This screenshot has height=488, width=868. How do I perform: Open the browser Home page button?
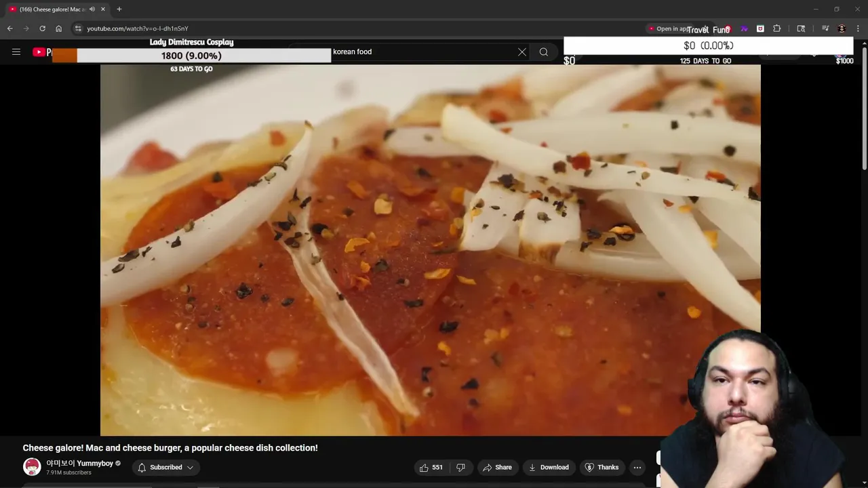[x=58, y=28]
